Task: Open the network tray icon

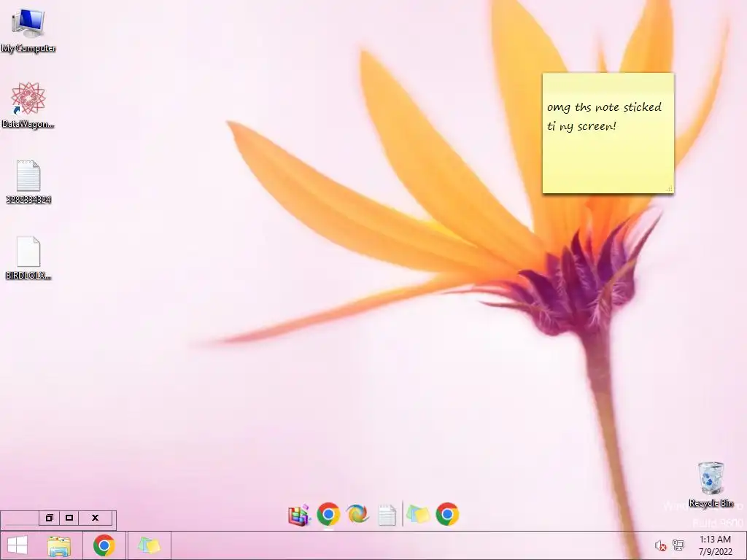Action: (678, 545)
